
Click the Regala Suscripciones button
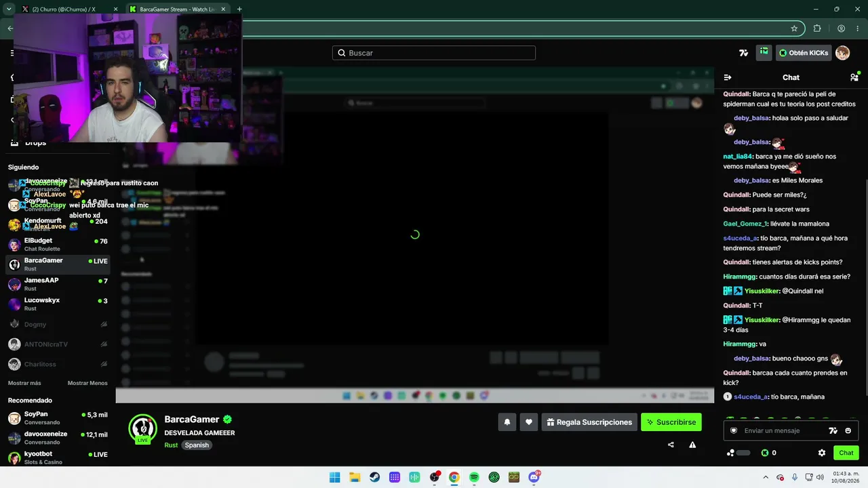[x=589, y=422]
